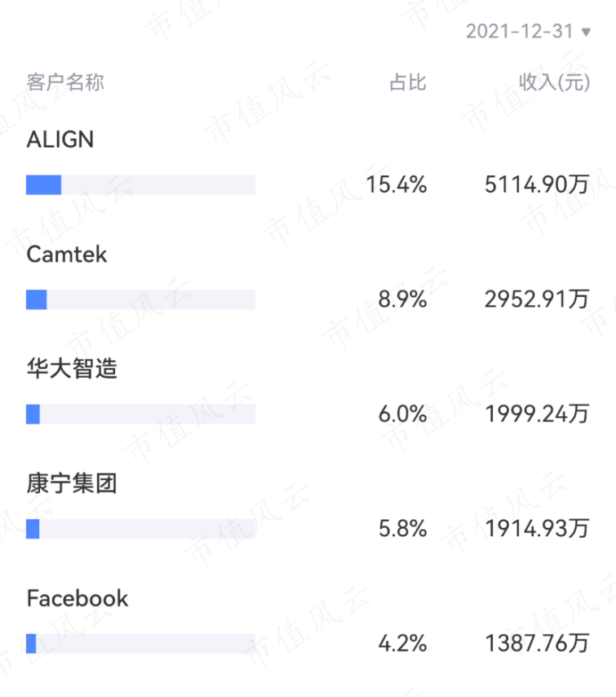Click the dropdown triangle beside the date
616x697 pixels.
[586, 32]
